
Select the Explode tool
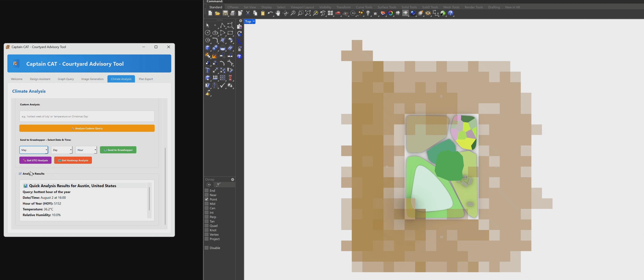[215, 56]
